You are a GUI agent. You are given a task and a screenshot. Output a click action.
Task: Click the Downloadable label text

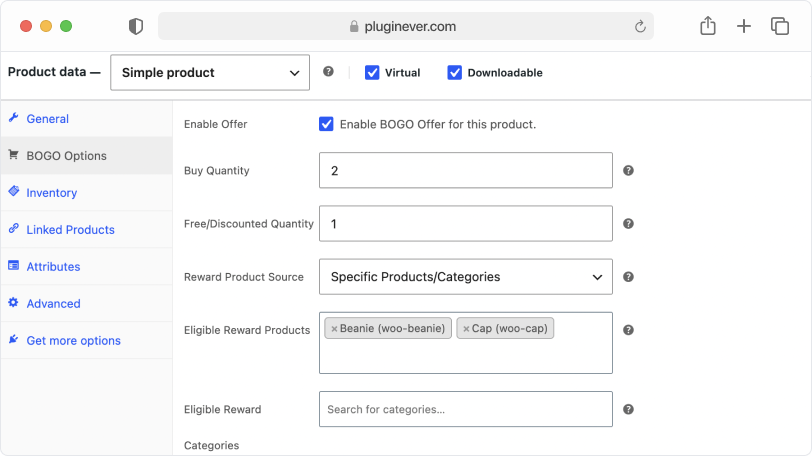[505, 72]
